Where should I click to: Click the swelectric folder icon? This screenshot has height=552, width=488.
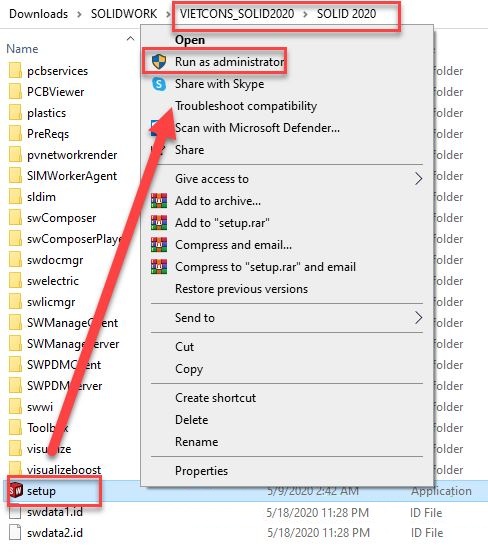click(15, 281)
